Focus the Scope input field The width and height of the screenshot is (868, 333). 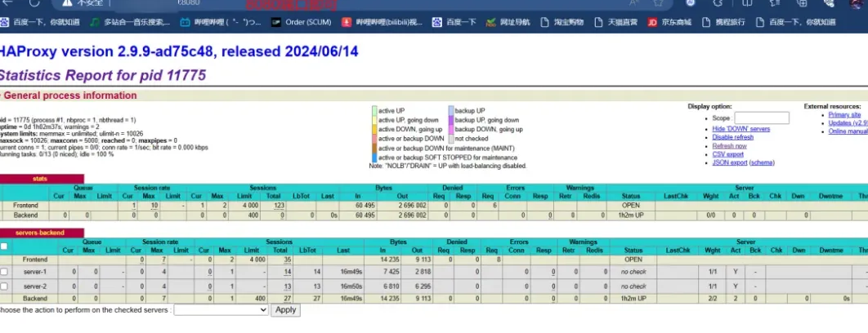click(761, 118)
